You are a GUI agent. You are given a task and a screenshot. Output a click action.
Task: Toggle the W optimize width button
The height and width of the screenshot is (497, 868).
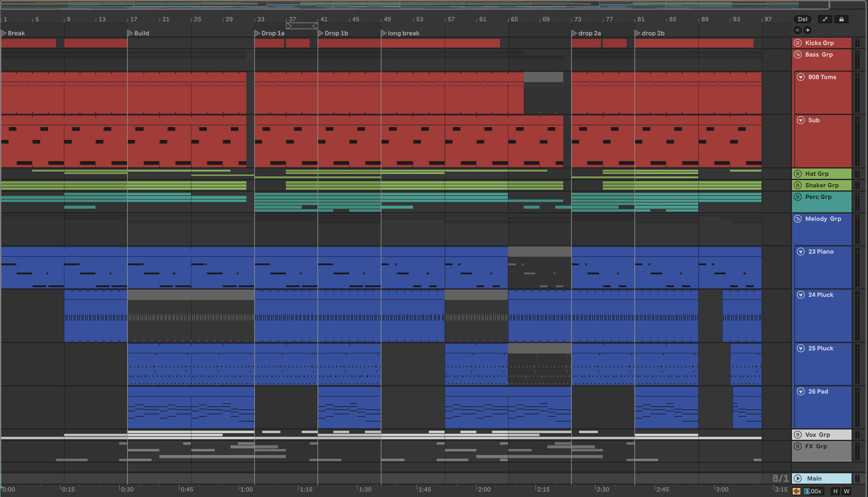[846, 491]
